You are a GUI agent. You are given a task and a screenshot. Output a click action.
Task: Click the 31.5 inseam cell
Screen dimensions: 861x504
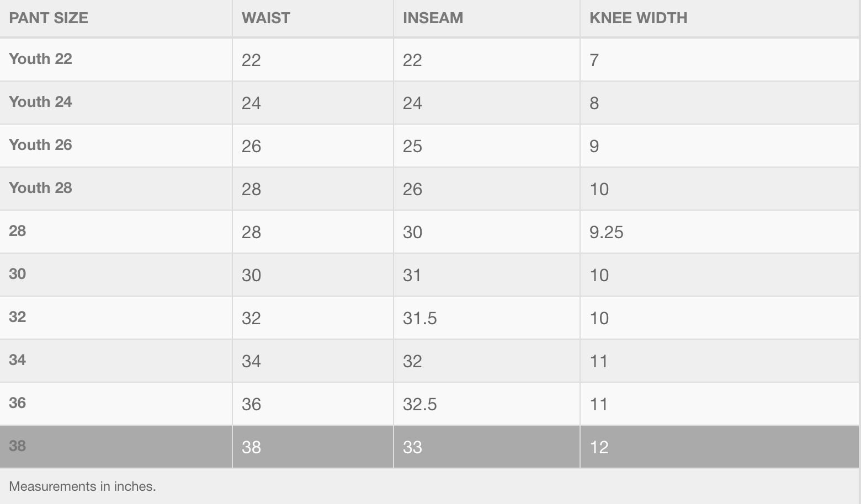pyautogui.click(x=420, y=318)
